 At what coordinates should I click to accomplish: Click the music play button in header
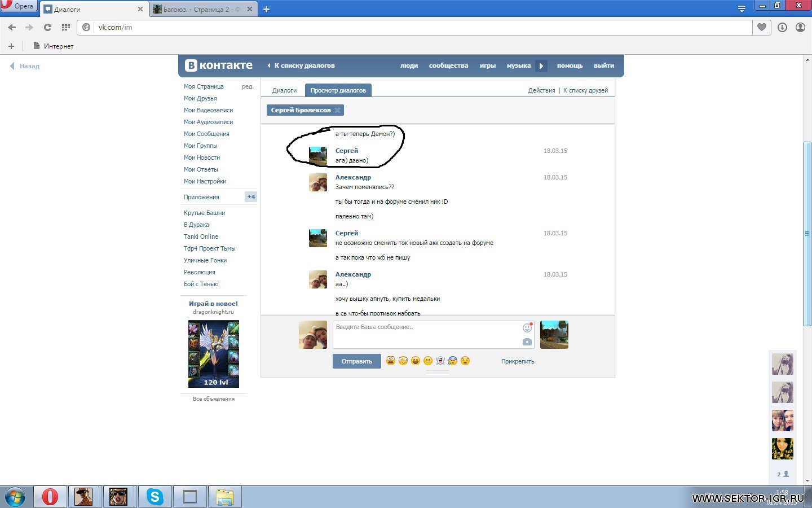541,66
